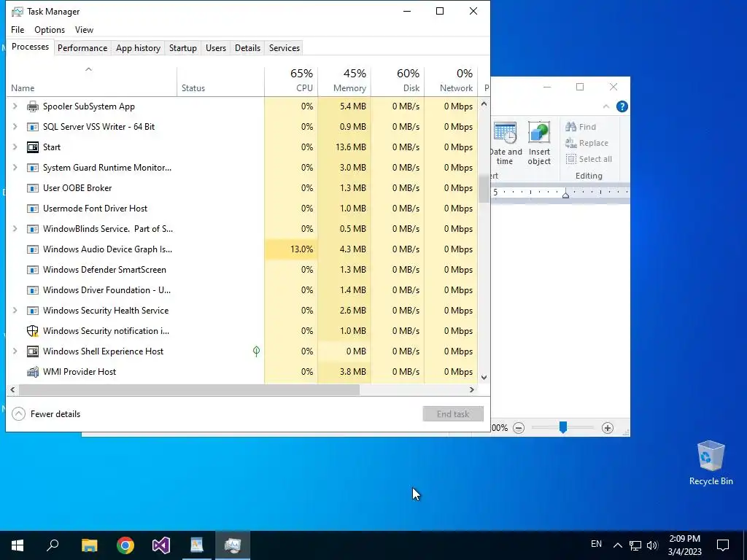Click the WindowBlinds Service process icon
This screenshot has width=747, height=560.
coord(32,229)
